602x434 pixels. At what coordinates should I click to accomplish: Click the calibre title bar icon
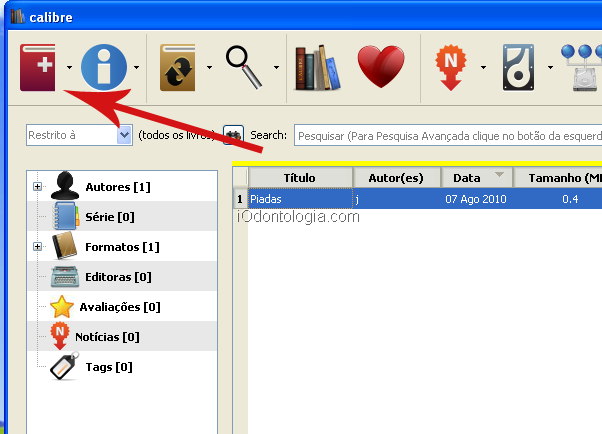(18, 17)
